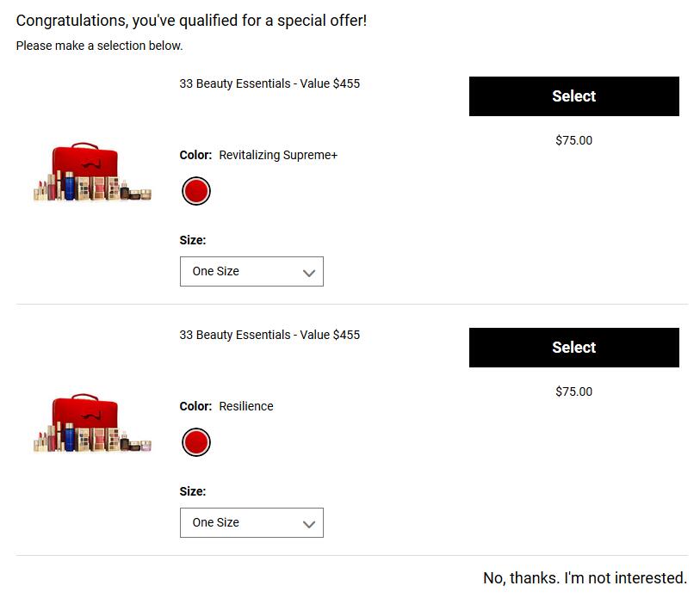
Task: Open the Size dropdown for Revitalizing Supreme+
Action: point(251,271)
